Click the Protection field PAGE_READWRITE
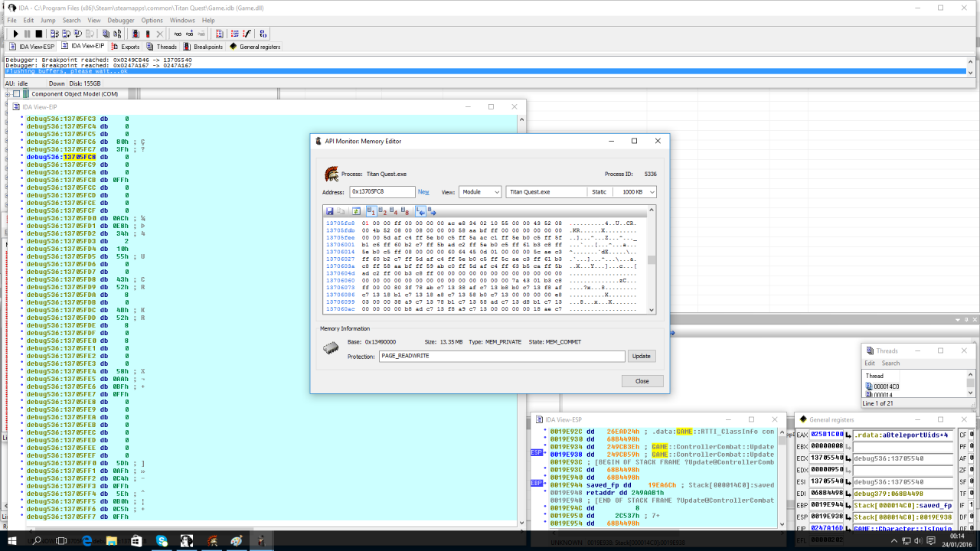980x551 pixels. coord(502,356)
